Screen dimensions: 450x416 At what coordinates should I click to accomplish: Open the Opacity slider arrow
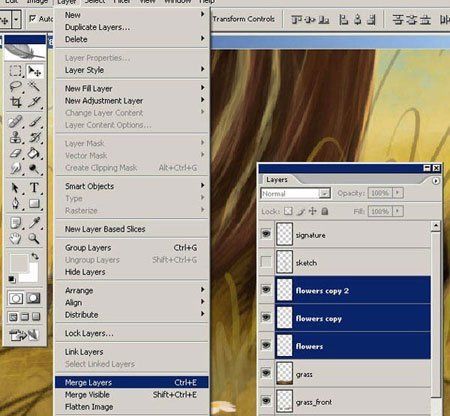pyautogui.click(x=398, y=193)
